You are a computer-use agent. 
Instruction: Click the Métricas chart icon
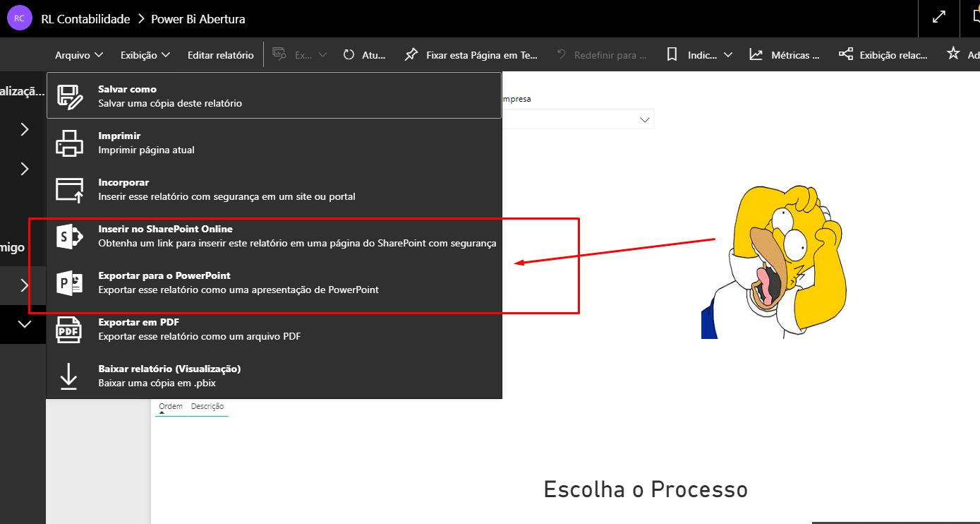point(756,54)
